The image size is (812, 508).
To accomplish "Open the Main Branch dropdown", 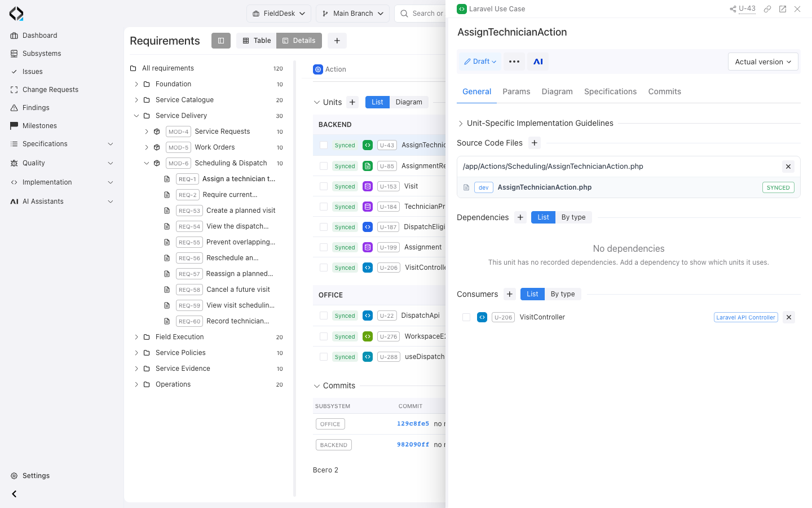I will (x=352, y=14).
